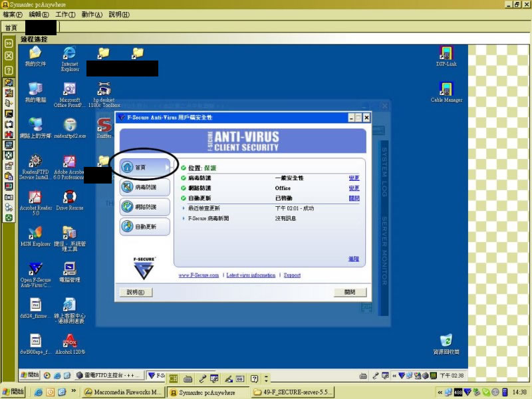Screen dimensions: 532x399
Task: Select the Sniffer desktop shortcut
Action: (x=104, y=128)
